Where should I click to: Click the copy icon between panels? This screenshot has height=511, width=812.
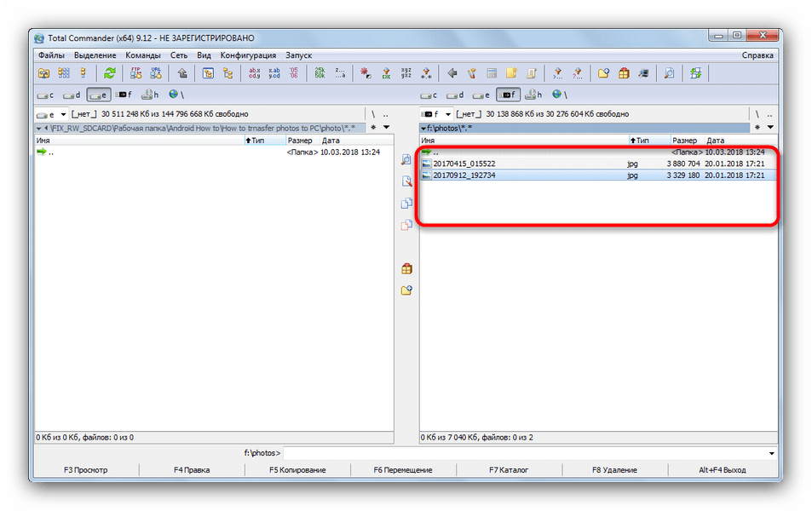[406, 203]
